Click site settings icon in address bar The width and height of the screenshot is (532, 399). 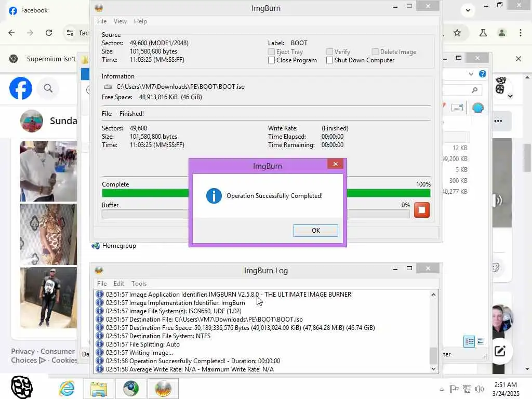(70, 33)
